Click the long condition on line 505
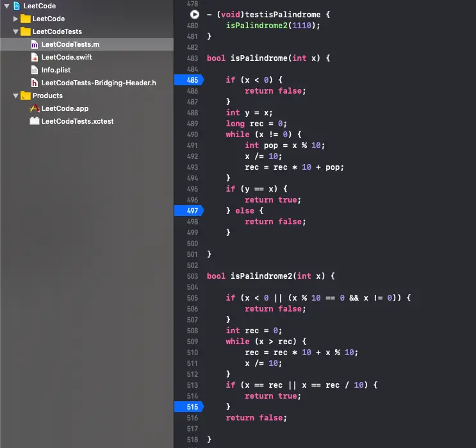 coord(318,298)
